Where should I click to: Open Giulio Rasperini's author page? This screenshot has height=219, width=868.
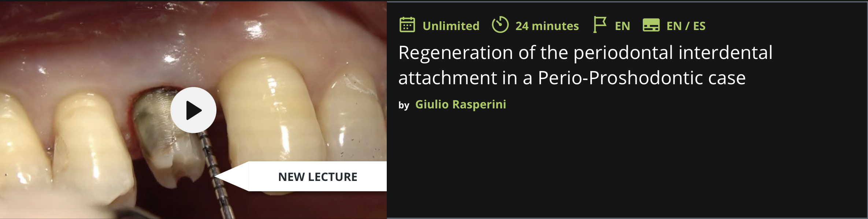coord(460,104)
